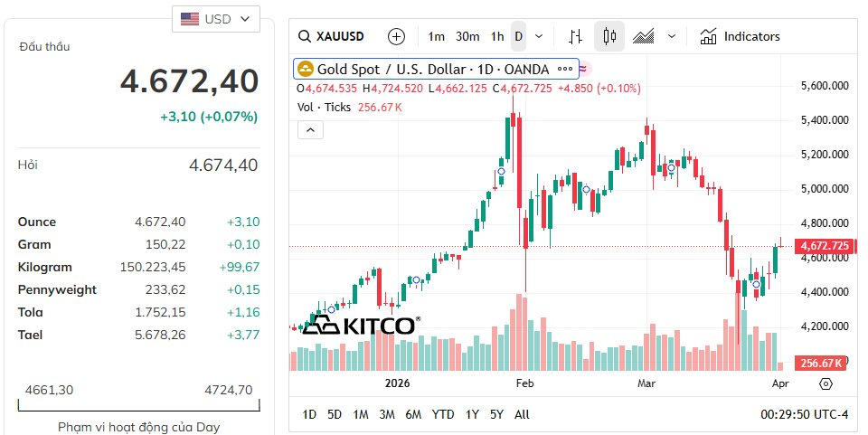This screenshot has height=435, width=868.
Task: Expand the chart style dropdown arrow
Action: coord(672,37)
